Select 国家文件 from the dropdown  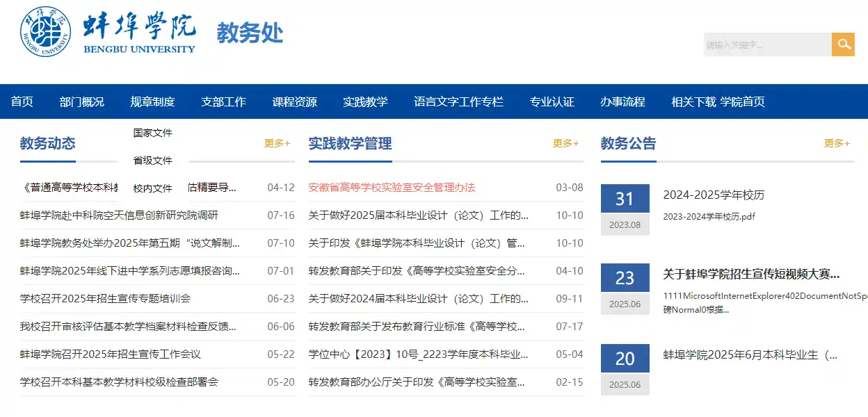[153, 133]
